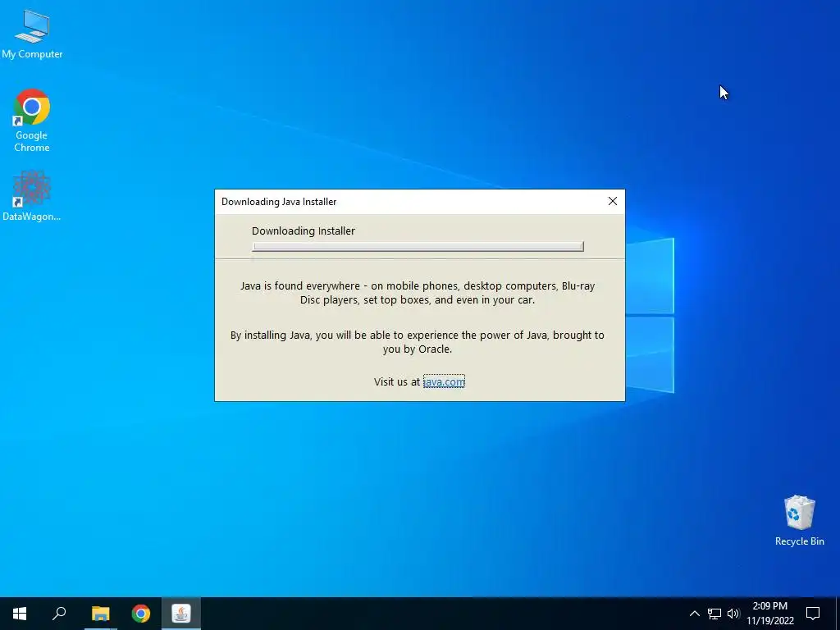Open the volume speaker tray icon

tap(733, 614)
